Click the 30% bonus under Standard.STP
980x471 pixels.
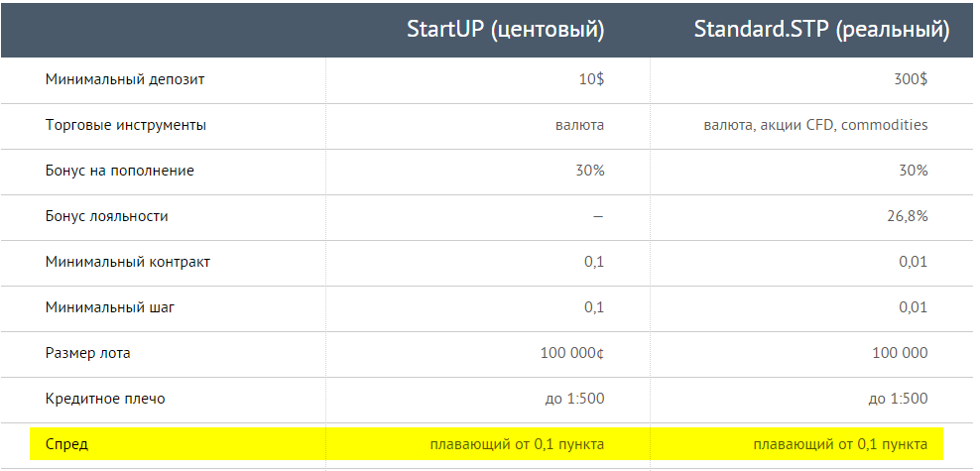915,171
